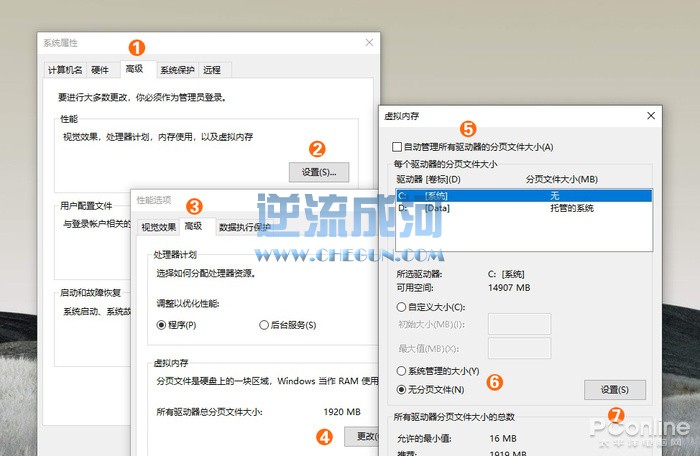Image resolution: width=700 pixels, height=456 pixels.
Task: Click the 14907 MB available space value
Action: (509, 288)
